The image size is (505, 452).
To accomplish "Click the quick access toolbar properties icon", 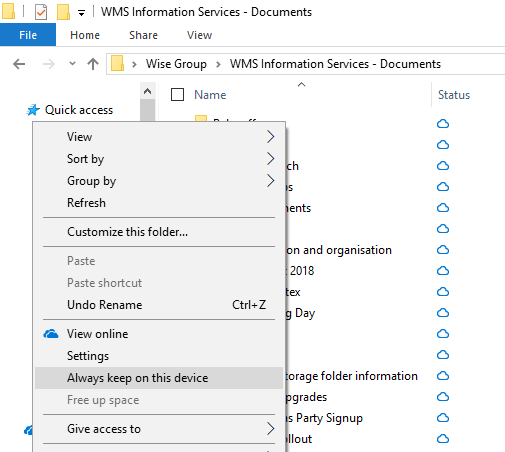I will pos(41,12).
